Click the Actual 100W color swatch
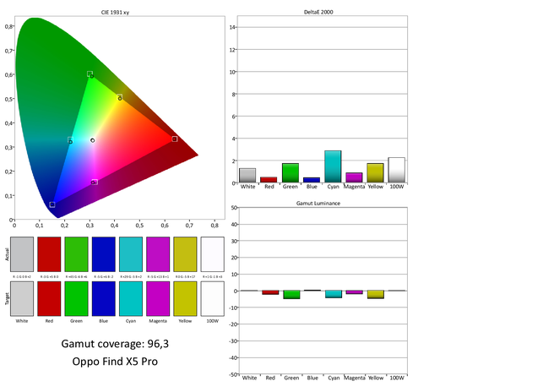 (x=212, y=254)
